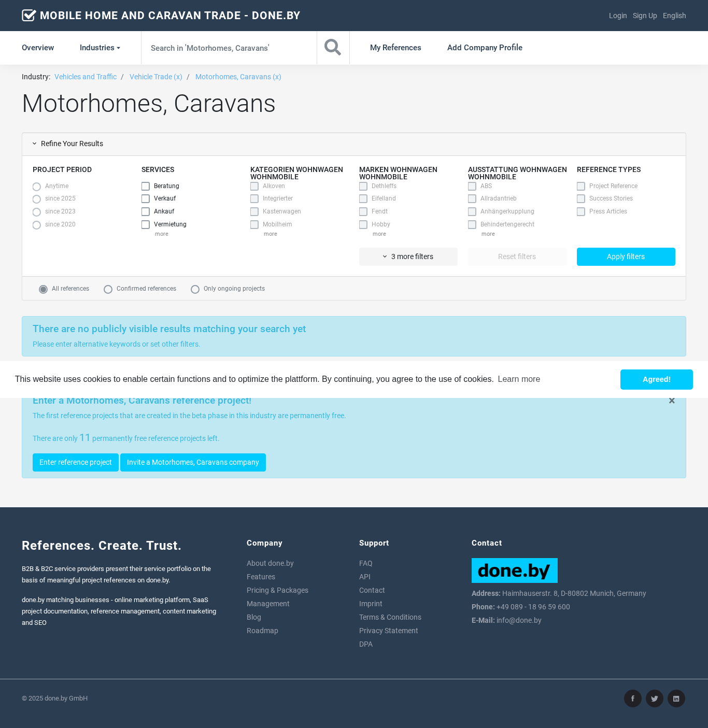
Task: Open the Industries dropdown menu
Action: (100, 48)
